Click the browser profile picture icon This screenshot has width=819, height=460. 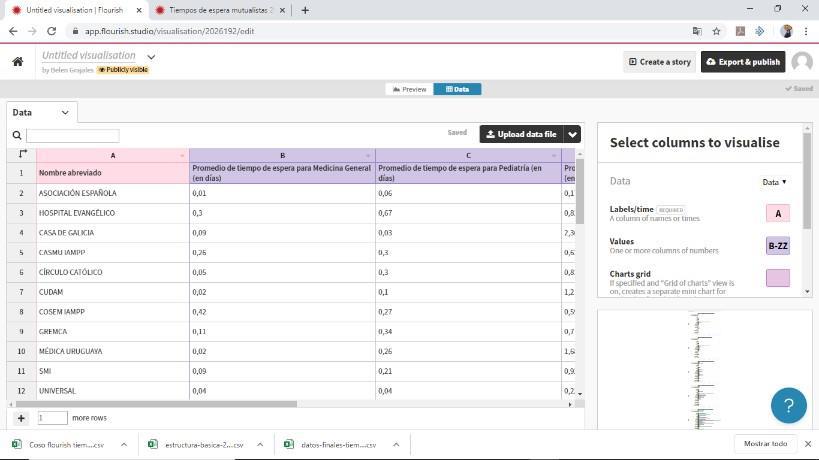click(x=787, y=31)
